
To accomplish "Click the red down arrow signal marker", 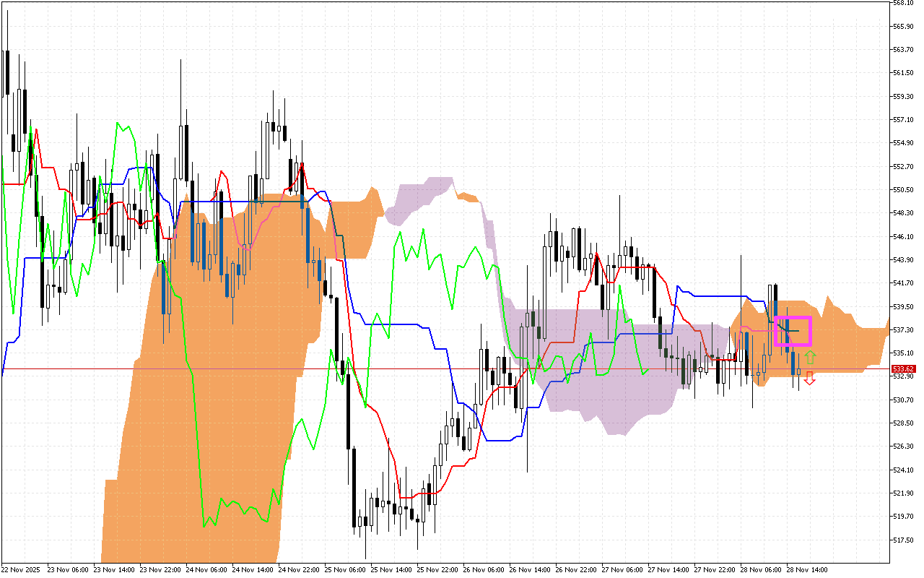I will pyautogui.click(x=810, y=378).
